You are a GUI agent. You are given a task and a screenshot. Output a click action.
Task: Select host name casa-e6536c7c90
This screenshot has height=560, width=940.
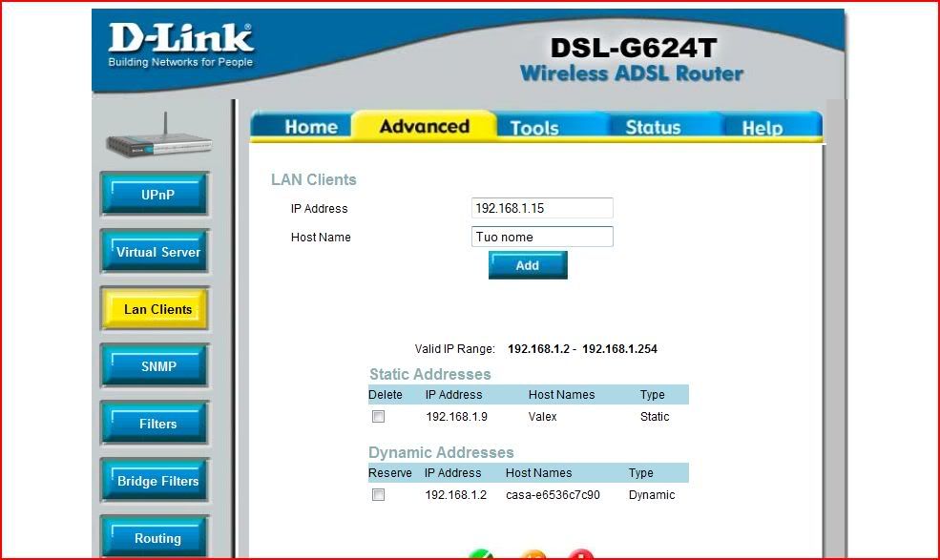[553, 494]
